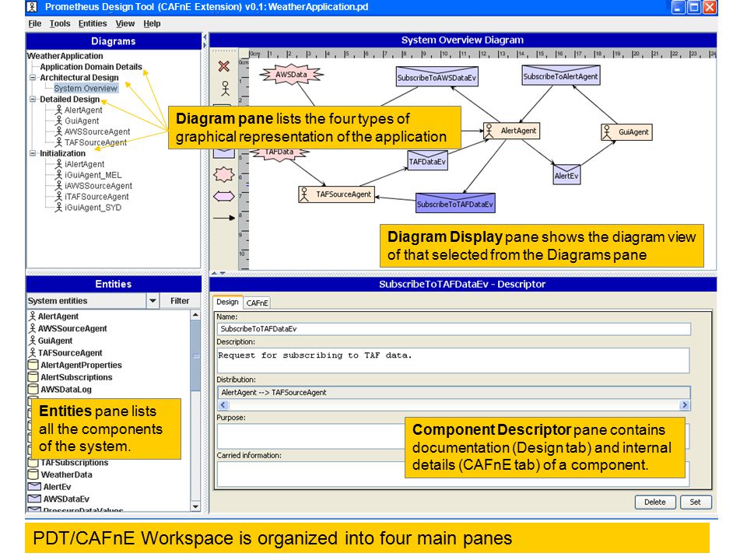This screenshot has height=560, width=747.
Task: Click the Distribution field
Action: tap(454, 392)
